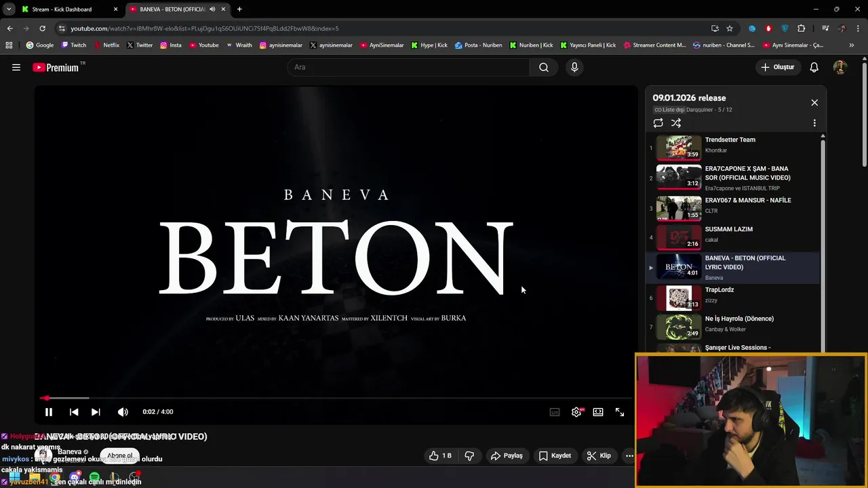The image size is (868, 488).
Task: Close the BANEVA - BETON browser tab
Action: 223,9
